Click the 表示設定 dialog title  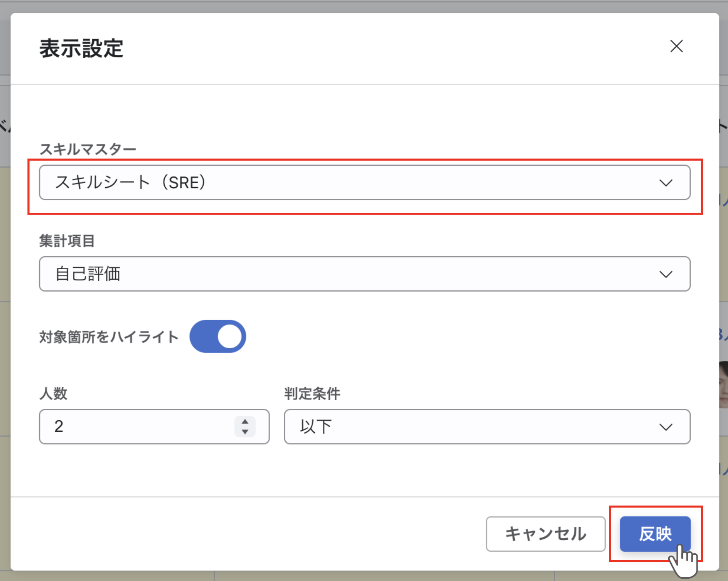81,49
